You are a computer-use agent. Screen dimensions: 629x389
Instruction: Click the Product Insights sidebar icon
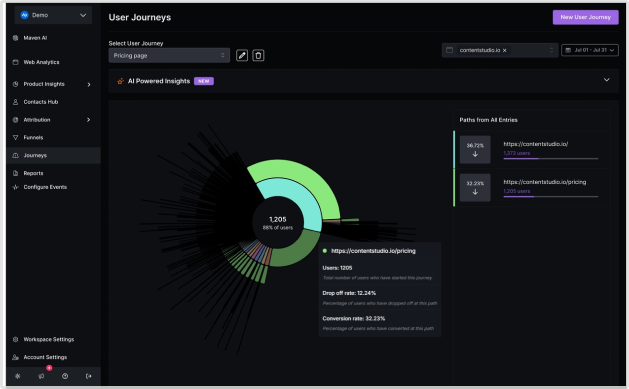[x=16, y=84]
